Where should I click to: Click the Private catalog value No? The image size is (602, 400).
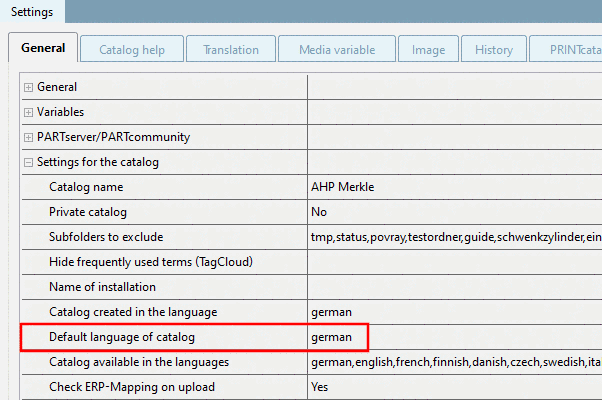454,212
